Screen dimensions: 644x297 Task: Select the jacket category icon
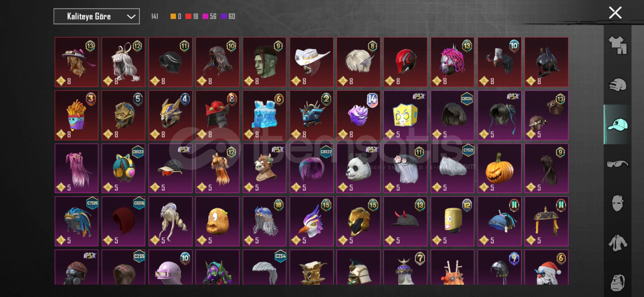pyautogui.click(x=617, y=243)
